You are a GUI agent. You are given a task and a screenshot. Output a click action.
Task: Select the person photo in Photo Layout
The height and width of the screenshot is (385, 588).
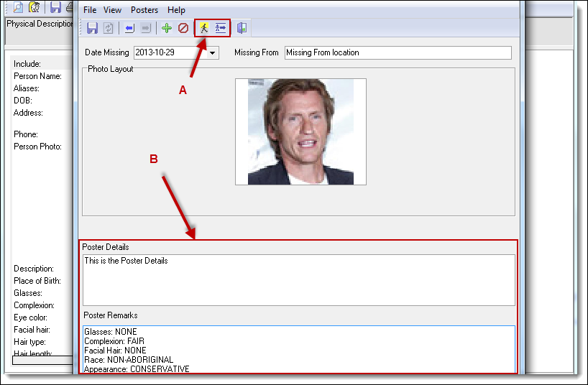click(300, 131)
